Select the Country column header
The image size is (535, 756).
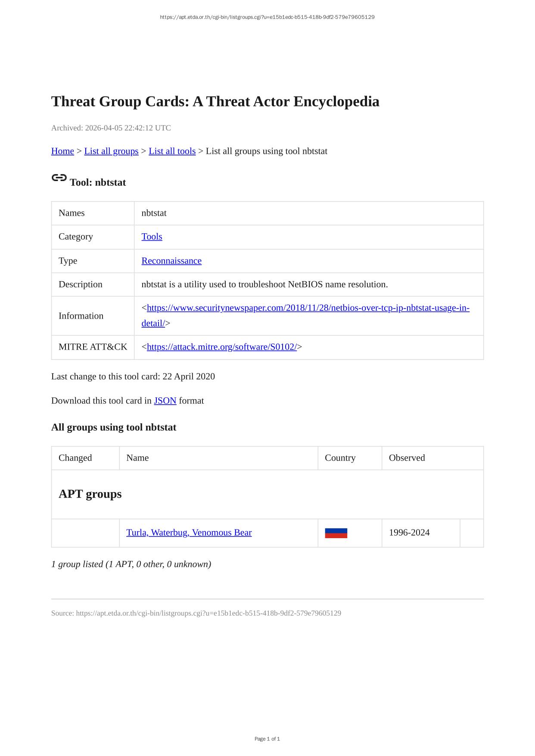(x=340, y=458)
